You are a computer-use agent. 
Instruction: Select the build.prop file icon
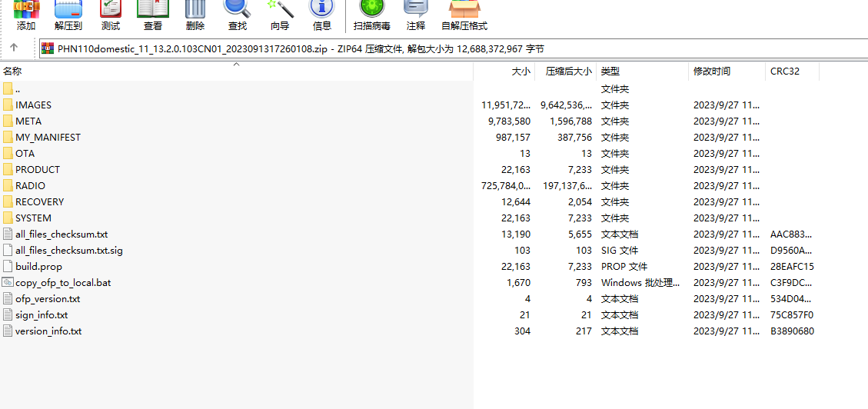pos(8,266)
